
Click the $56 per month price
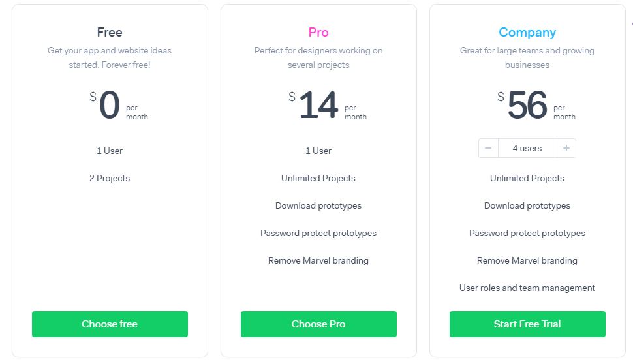click(527, 106)
